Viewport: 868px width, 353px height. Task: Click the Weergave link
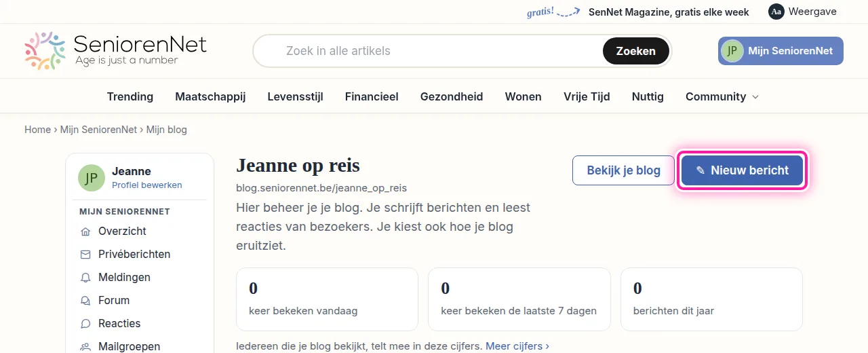(812, 12)
